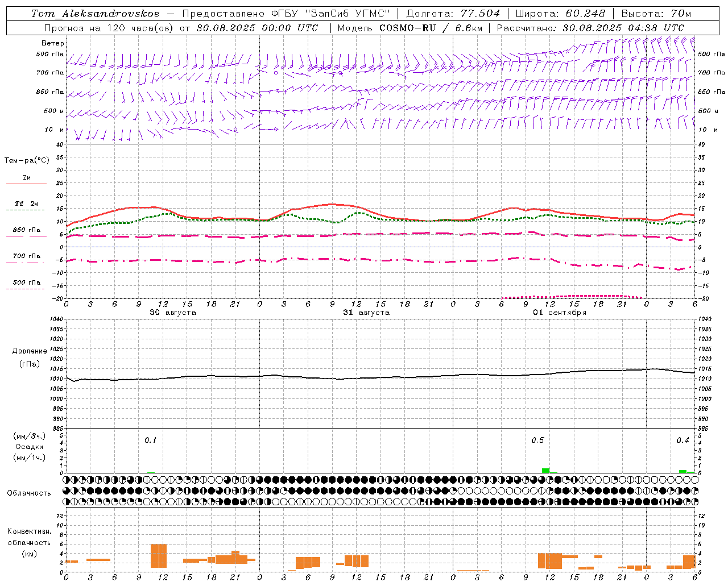This screenshot has width=728, height=582.
Task: Click the Осадки panel label
Action: [30, 447]
